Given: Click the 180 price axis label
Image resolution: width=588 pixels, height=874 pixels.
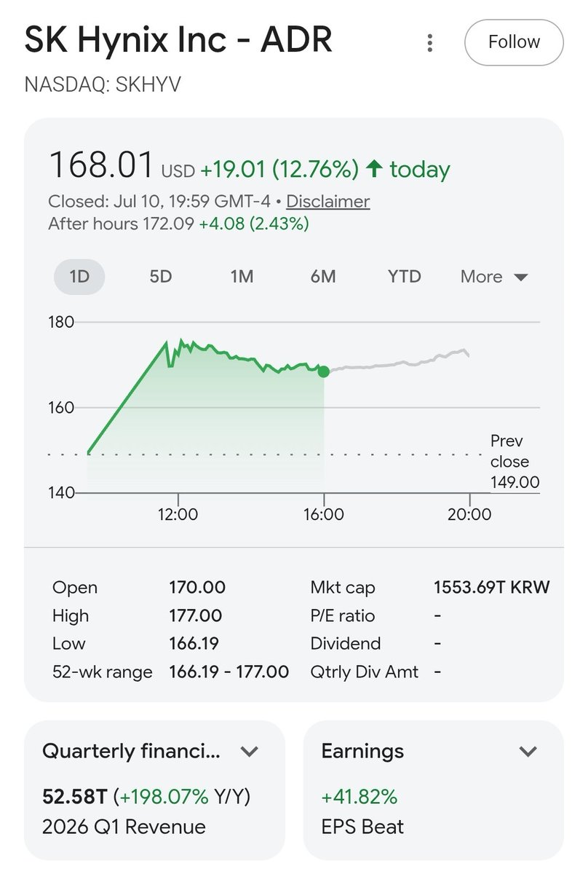Looking at the screenshot, I should pyautogui.click(x=61, y=322).
